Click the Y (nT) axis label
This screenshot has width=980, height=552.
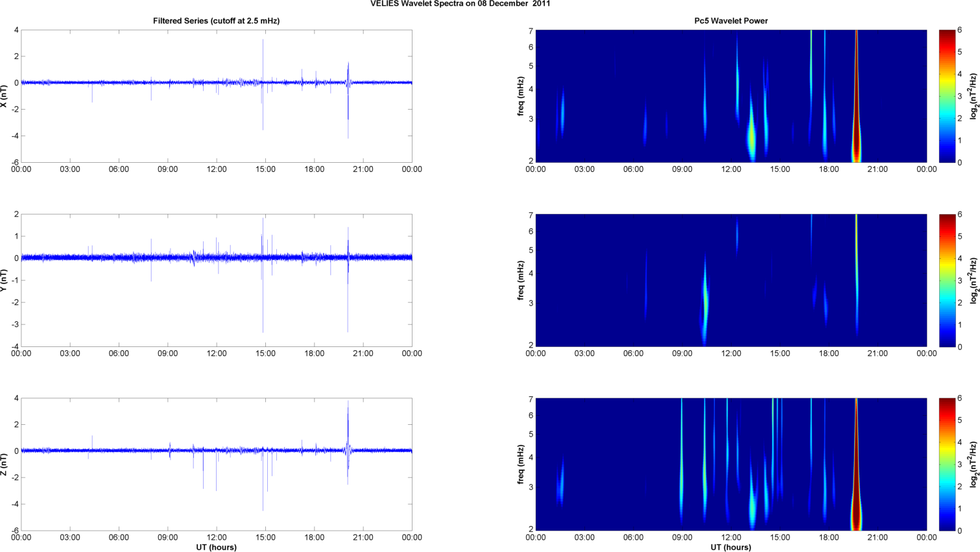coord(4,280)
